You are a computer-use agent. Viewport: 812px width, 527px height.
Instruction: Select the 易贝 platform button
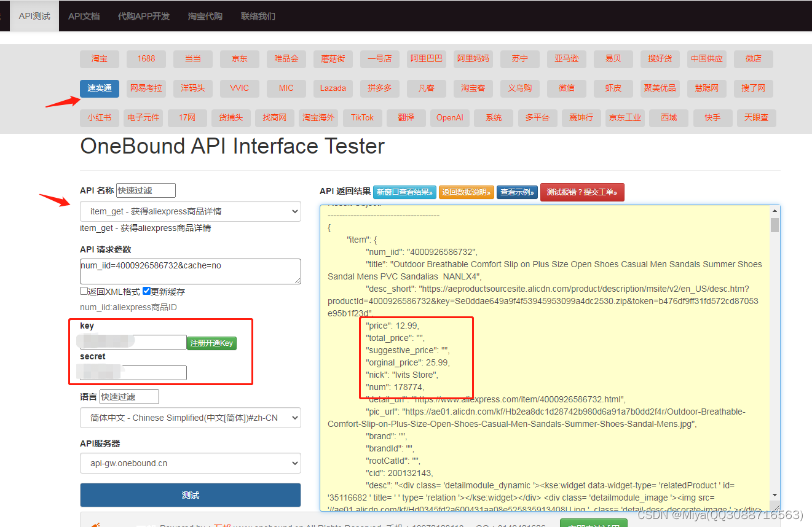613,59
